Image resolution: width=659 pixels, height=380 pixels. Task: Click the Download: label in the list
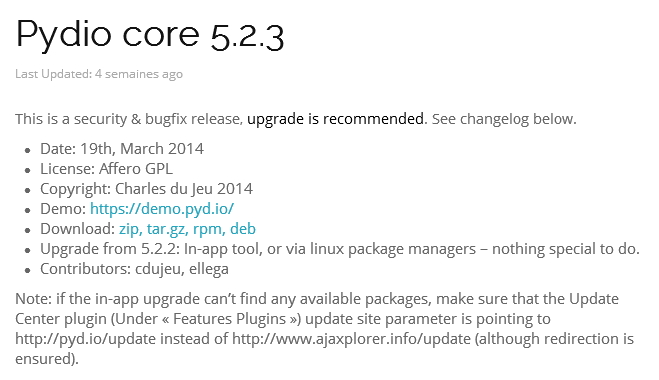coord(78,229)
